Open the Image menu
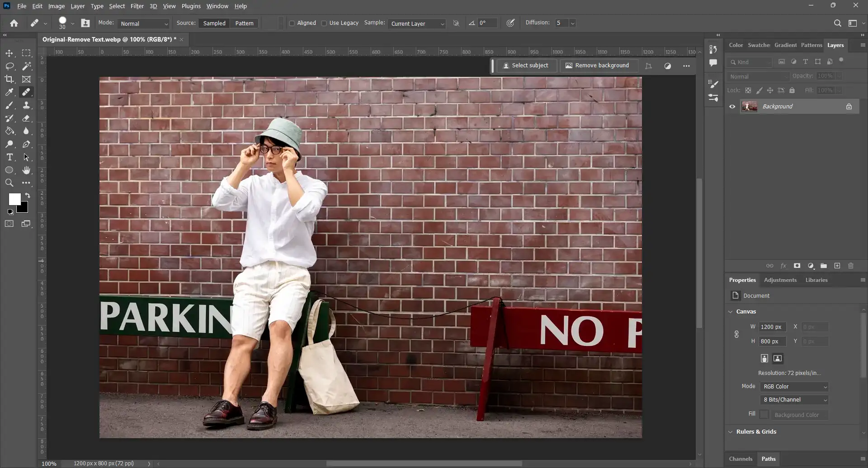 [x=57, y=6]
